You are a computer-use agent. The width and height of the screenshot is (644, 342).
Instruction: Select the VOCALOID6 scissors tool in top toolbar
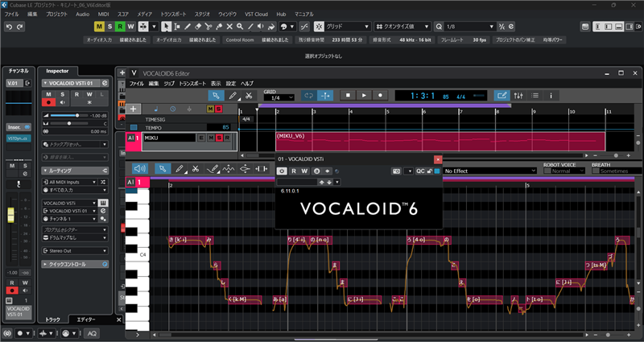coord(249,96)
